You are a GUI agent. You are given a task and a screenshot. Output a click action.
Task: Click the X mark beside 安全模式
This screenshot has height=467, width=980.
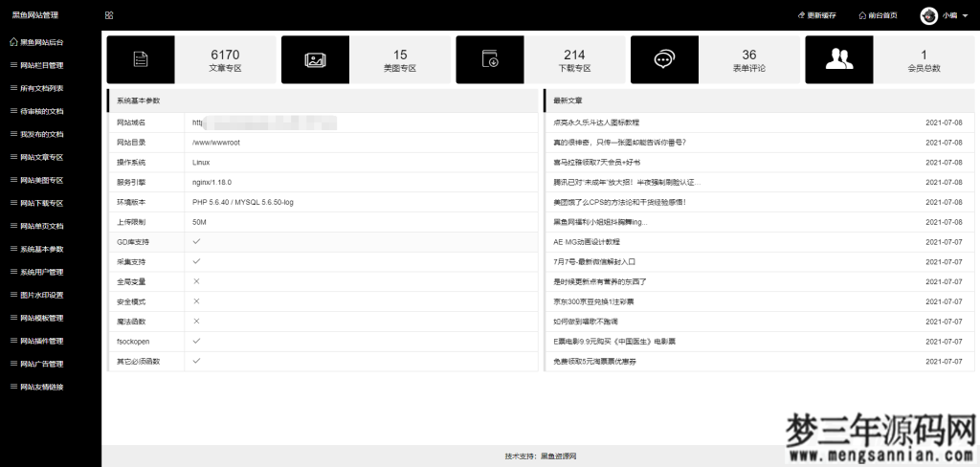196,301
